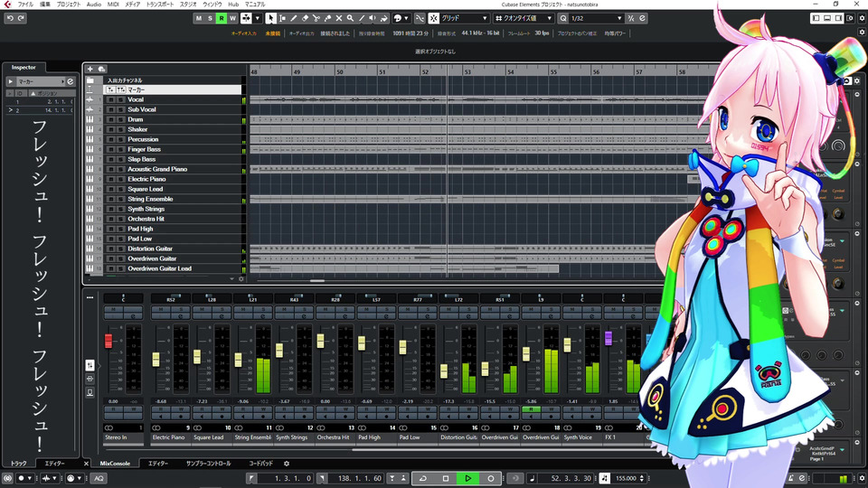Mute the Vocal track
Viewport: 868px width, 488px height.
[x=111, y=99]
